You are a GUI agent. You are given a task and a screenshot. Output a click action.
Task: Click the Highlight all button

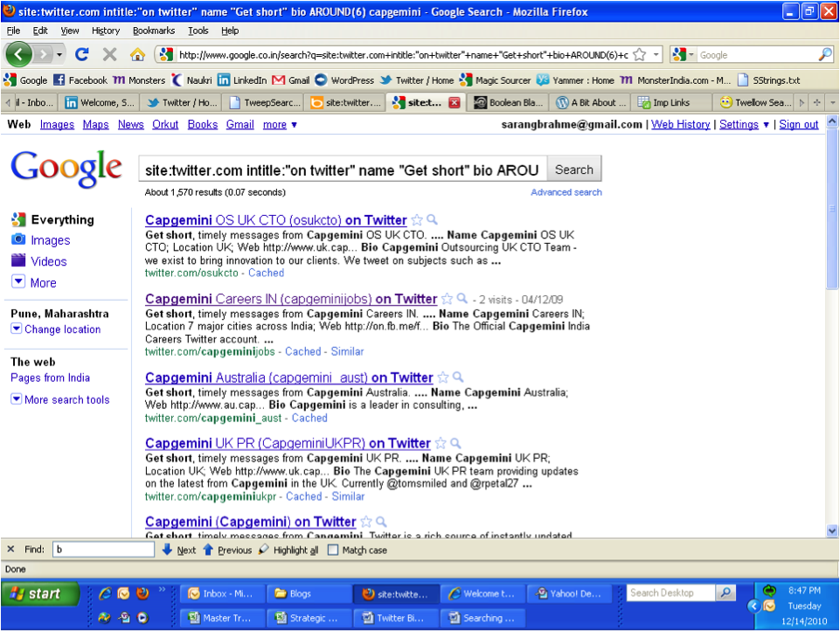tap(288, 550)
